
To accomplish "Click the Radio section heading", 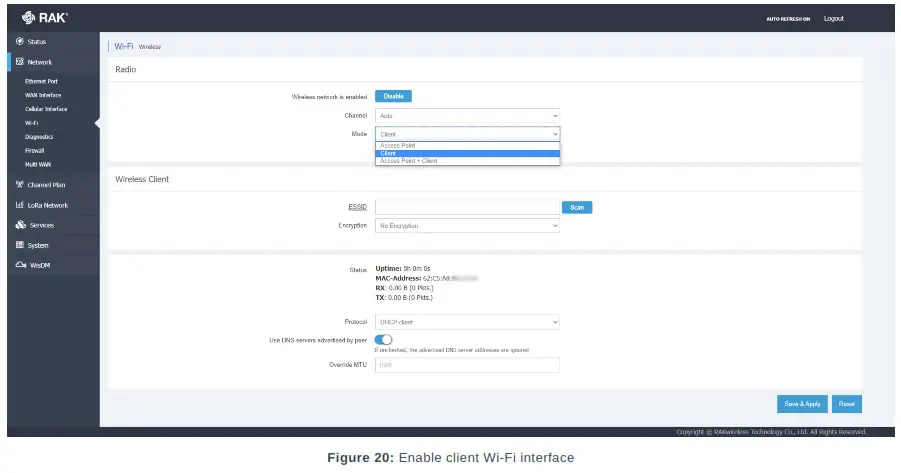I will [x=125, y=69].
